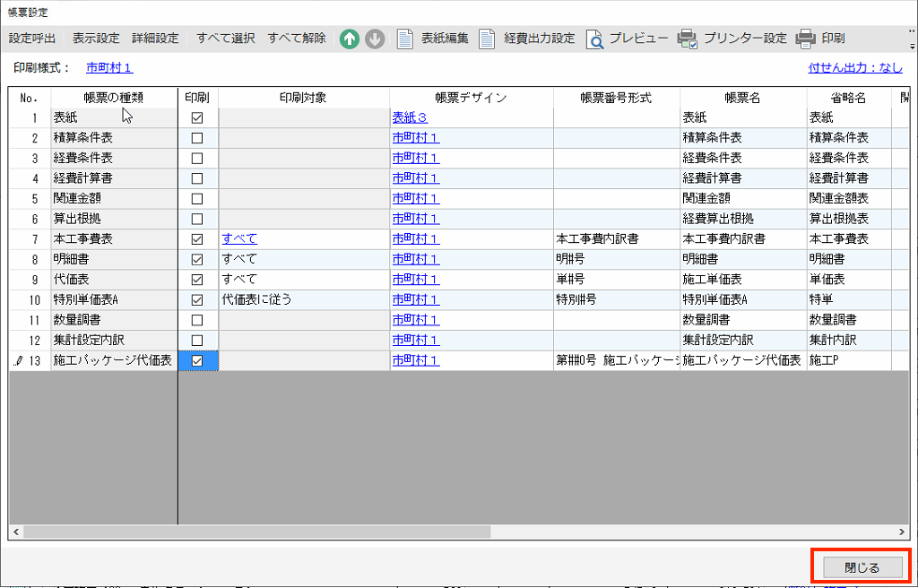This screenshot has height=588, width=918.
Task: Select the 経費算出根拠 name cell
Action: click(743, 219)
